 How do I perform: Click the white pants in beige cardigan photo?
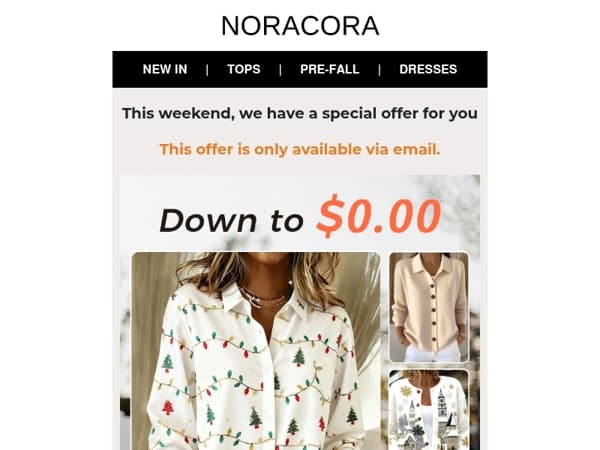432,352
